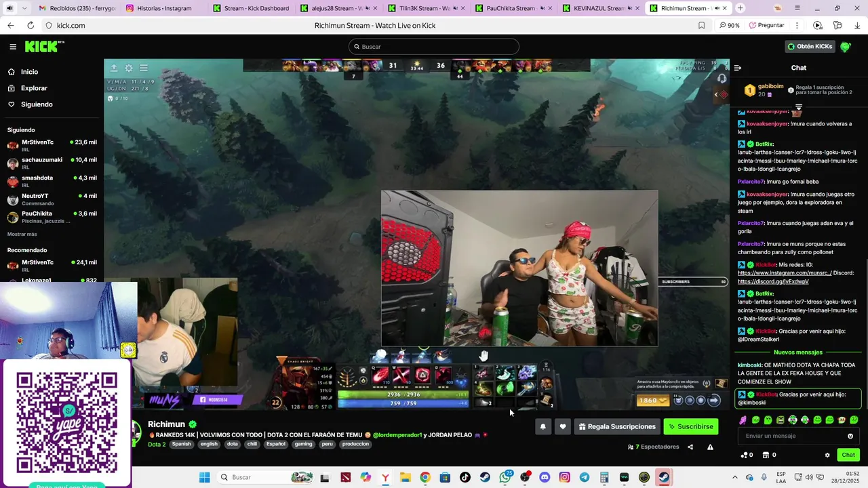Select the english tag
Viewport: 868px width, 488px height.
(209, 445)
